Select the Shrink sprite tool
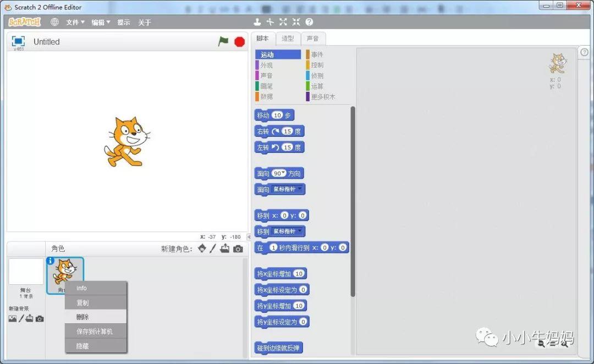The width and height of the screenshot is (594, 364). (x=296, y=22)
